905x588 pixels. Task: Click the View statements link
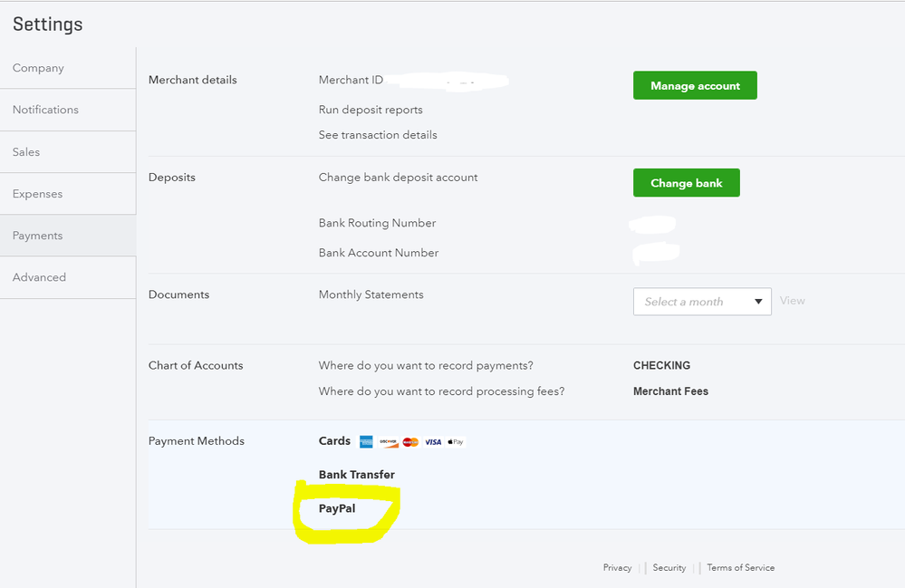pyautogui.click(x=792, y=300)
